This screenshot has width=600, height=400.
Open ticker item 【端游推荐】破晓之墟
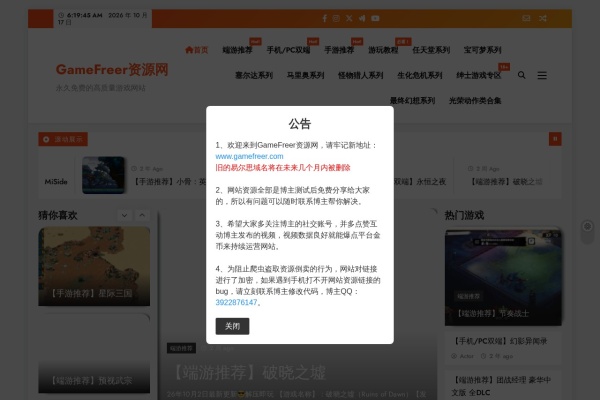(507, 182)
